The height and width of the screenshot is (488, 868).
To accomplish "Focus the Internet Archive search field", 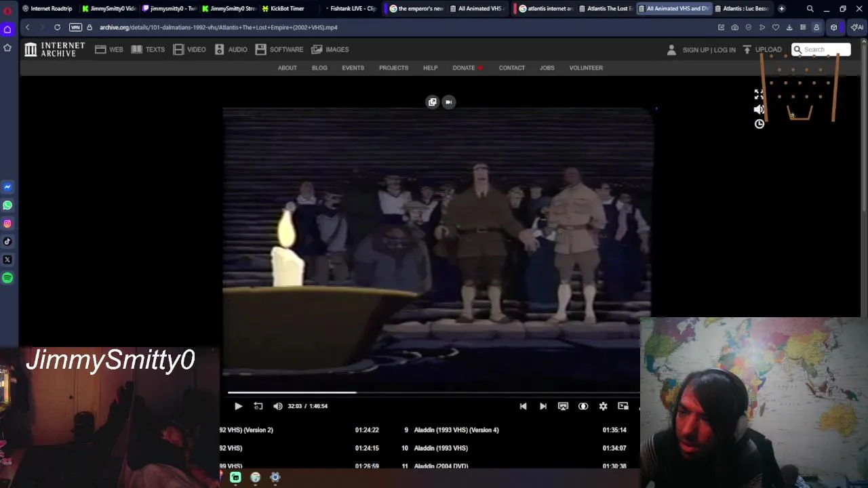I will pos(821,49).
